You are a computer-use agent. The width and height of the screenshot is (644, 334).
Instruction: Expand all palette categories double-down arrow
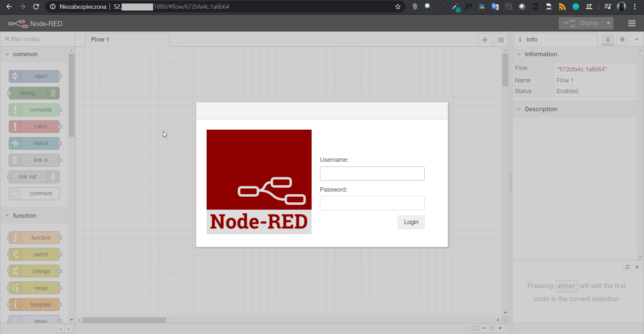(x=68, y=329)
